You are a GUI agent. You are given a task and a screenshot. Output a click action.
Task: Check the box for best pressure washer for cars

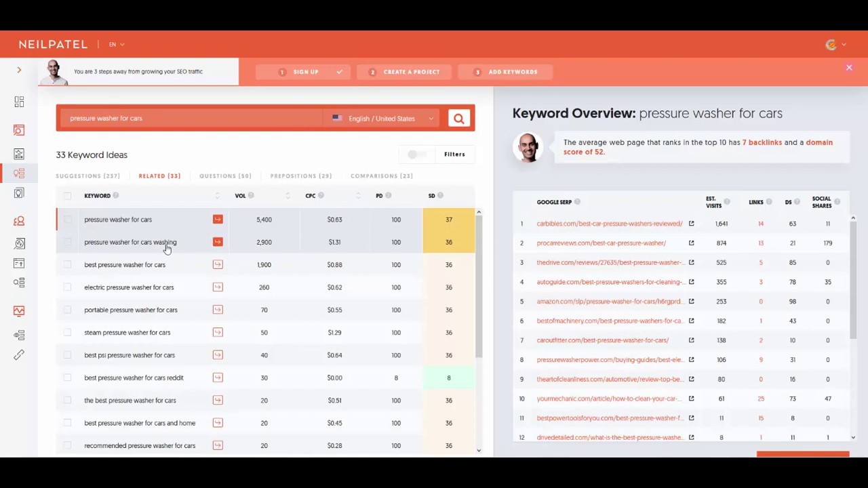(67, 265)
